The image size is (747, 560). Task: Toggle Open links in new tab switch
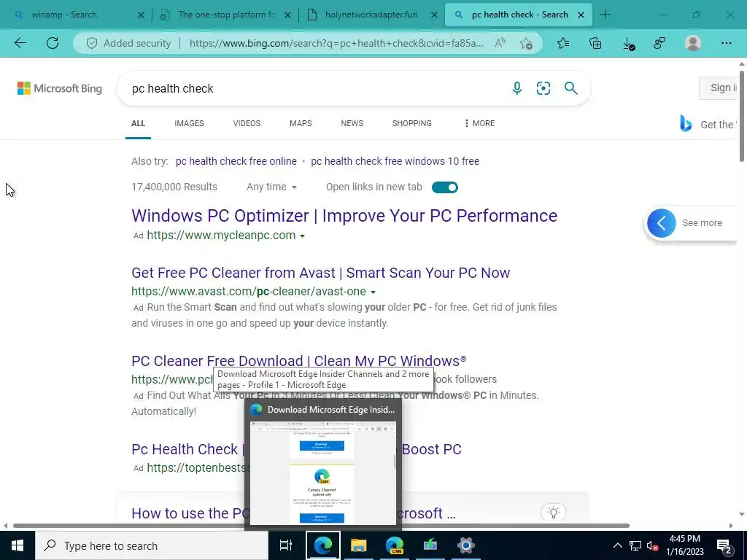click(444, 187)
